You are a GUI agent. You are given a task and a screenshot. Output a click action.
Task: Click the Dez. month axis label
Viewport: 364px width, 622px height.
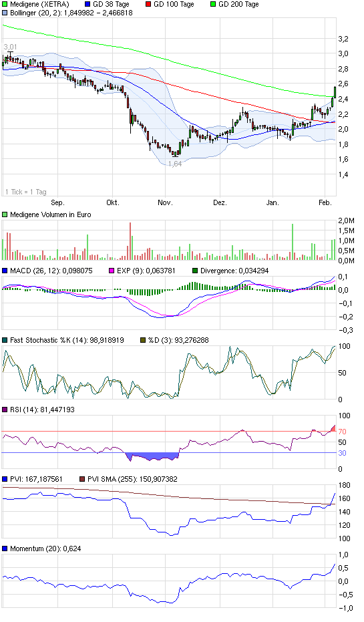tap(220, 202)
